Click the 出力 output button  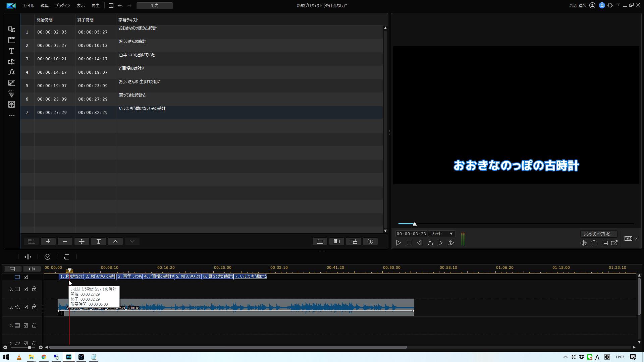(155, 6)
